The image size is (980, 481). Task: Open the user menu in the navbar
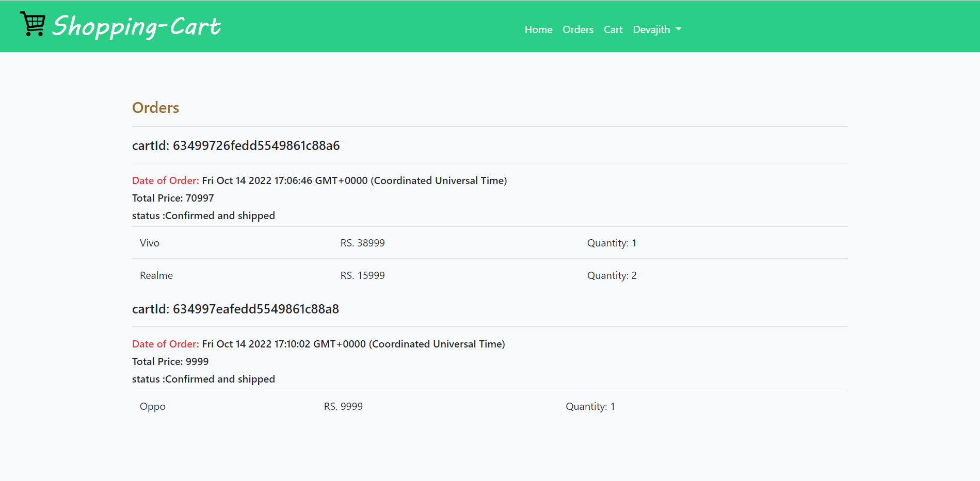[656, 29]
